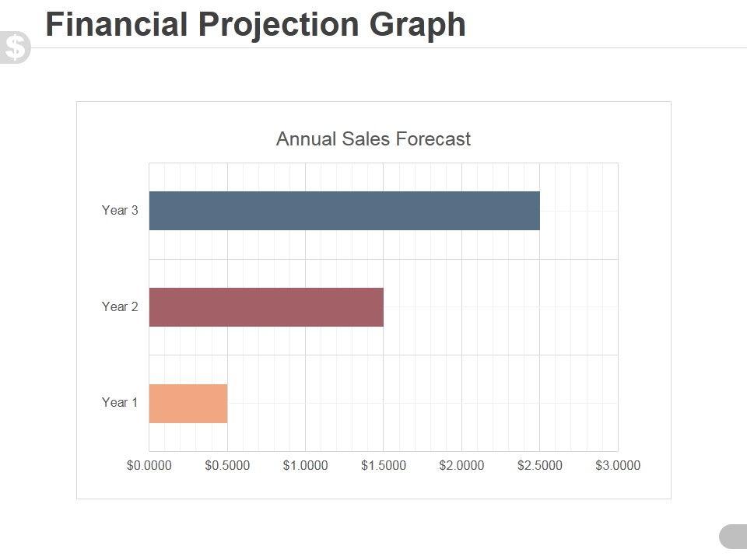Click the Year 2 axis label
This screenshot has width=747, height=560.
click(x=120, y=306)
